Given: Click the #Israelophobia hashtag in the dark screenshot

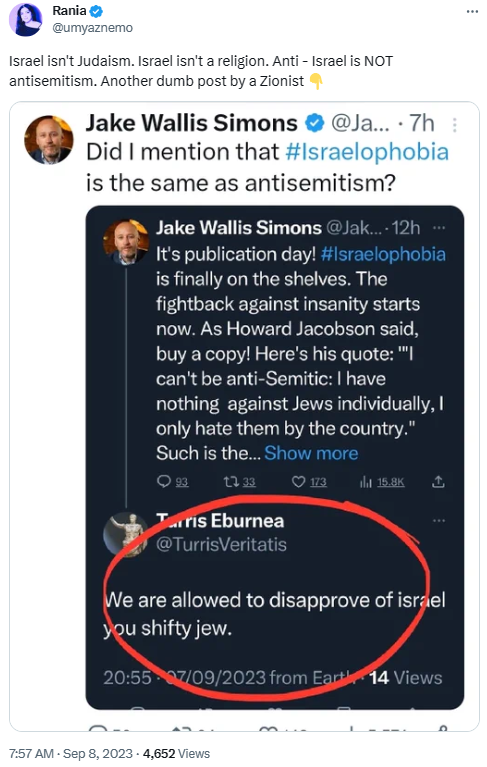Looking at the screenshot, I should pos(383,254).
